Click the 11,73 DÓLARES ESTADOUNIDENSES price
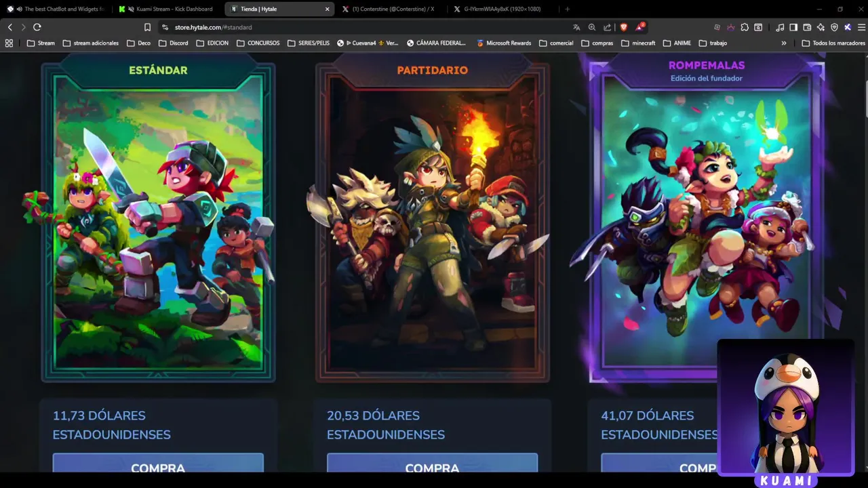The height and width of the screenshot is (488, 868). pyautogui.click(x=112, y=425)
